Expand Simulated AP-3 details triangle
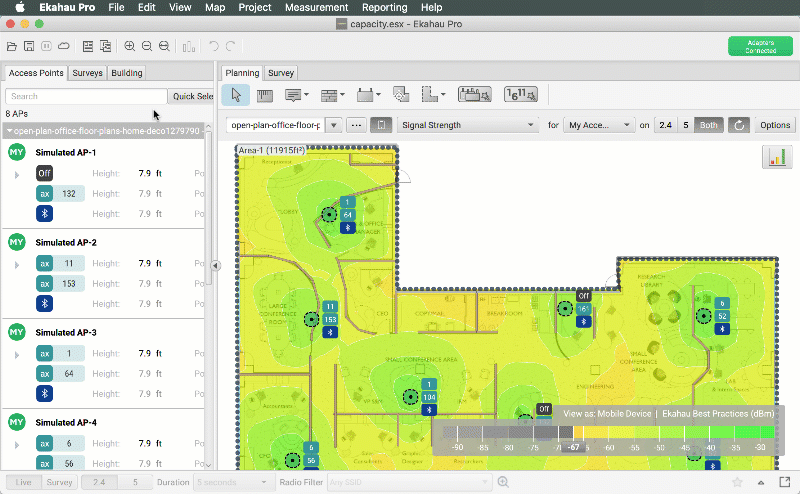Viewport: 800px width, 494px height. 17,355
